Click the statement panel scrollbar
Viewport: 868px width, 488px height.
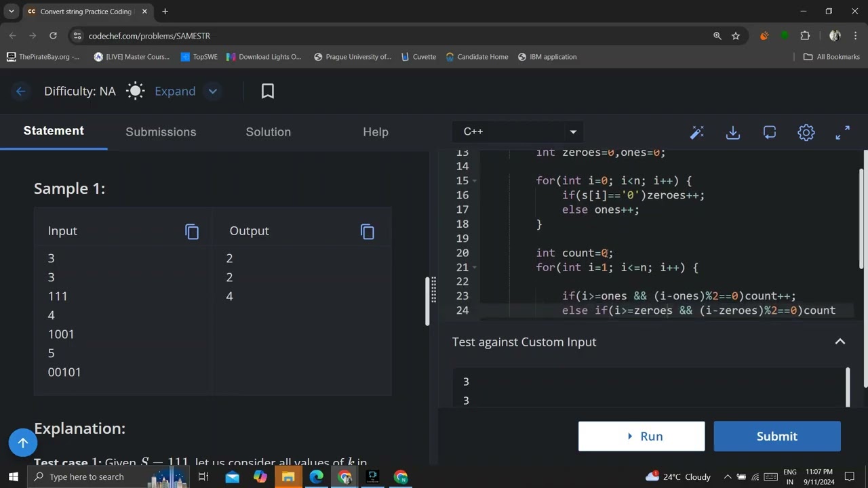427,302
